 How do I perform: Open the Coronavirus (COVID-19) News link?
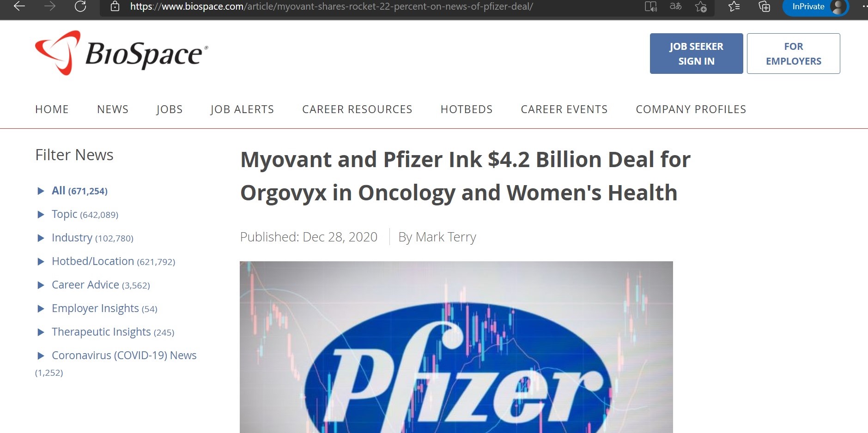124,355
